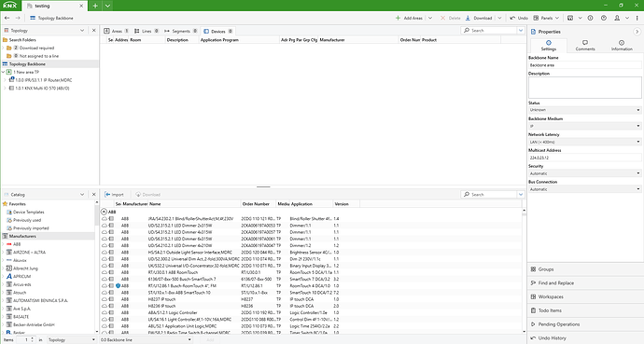Viewport: 644px width, 344px height.
Task: Open the Comments tab in Properties
Action: point(585,46)
